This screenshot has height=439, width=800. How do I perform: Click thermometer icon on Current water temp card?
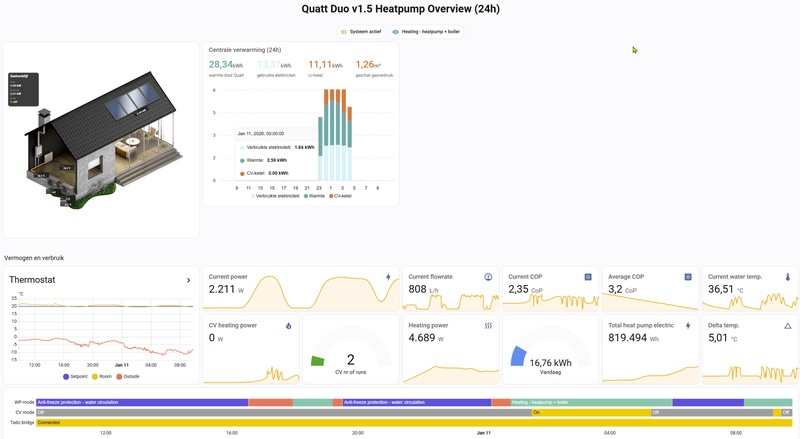pyautogui.click(x=788, y=277)
